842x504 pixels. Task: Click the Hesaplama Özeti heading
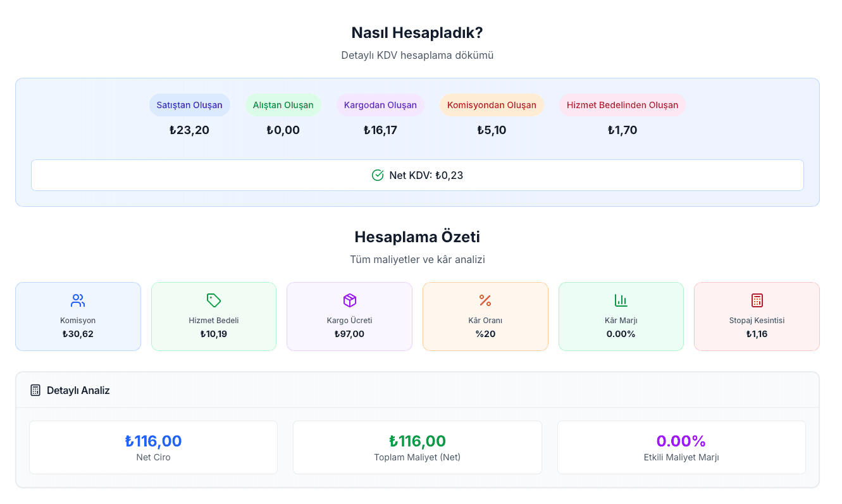418,237
